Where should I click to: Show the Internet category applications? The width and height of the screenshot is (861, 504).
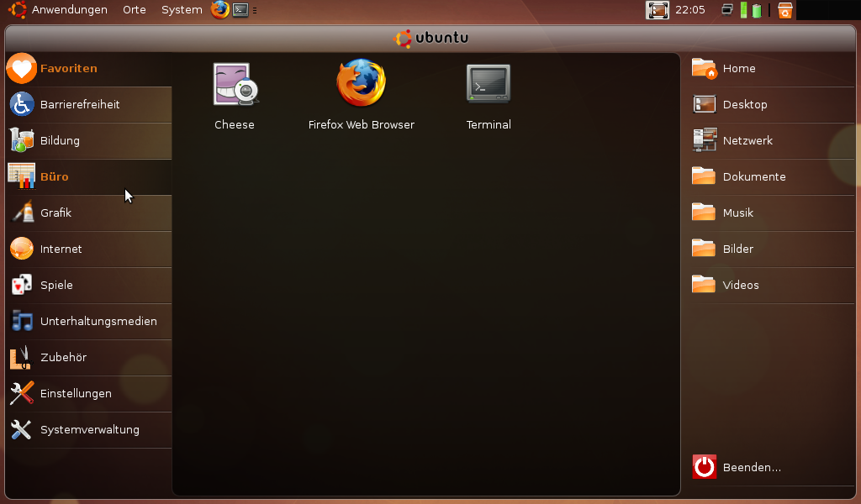[88, 249]
